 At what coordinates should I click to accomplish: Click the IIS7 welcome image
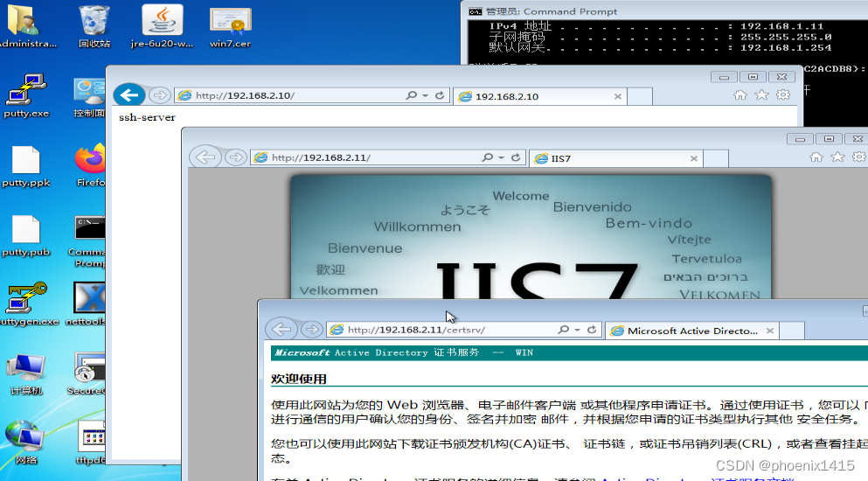pos(531,237)
